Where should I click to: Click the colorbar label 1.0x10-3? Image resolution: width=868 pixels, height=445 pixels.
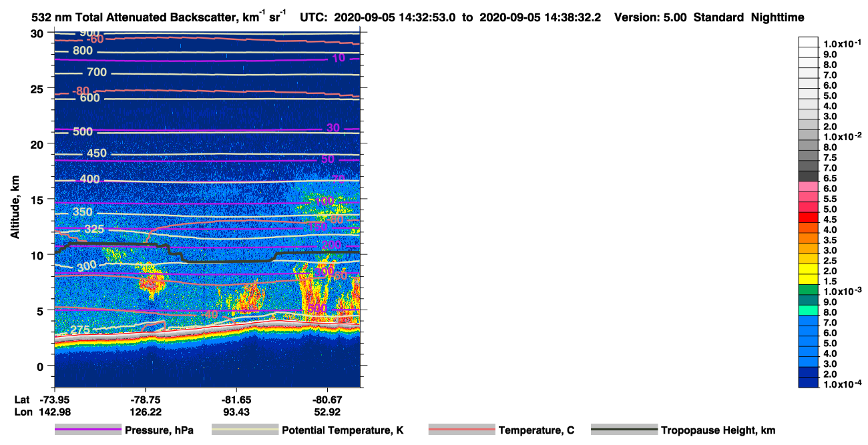click(843, 292)
